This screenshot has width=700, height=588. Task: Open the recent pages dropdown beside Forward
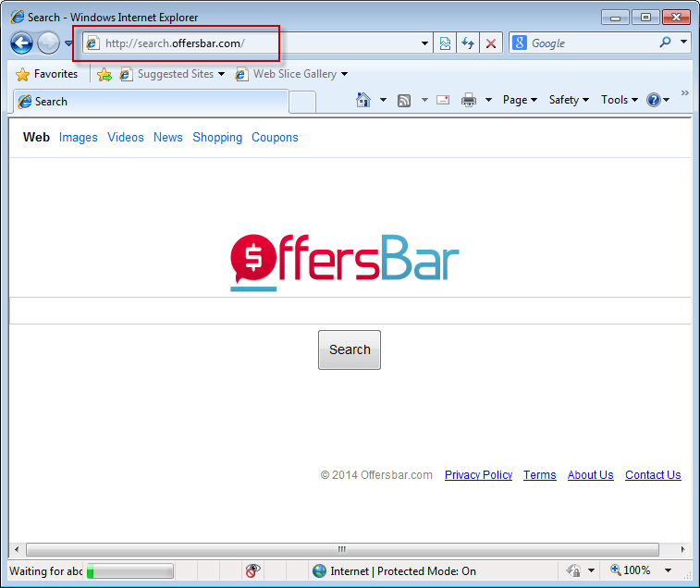tap(68, 43)
